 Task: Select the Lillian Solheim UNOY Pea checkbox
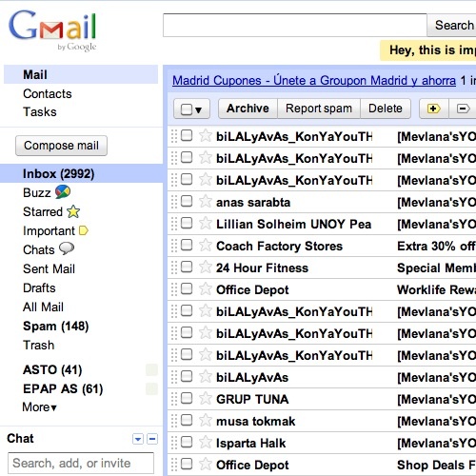click(187, 223)
